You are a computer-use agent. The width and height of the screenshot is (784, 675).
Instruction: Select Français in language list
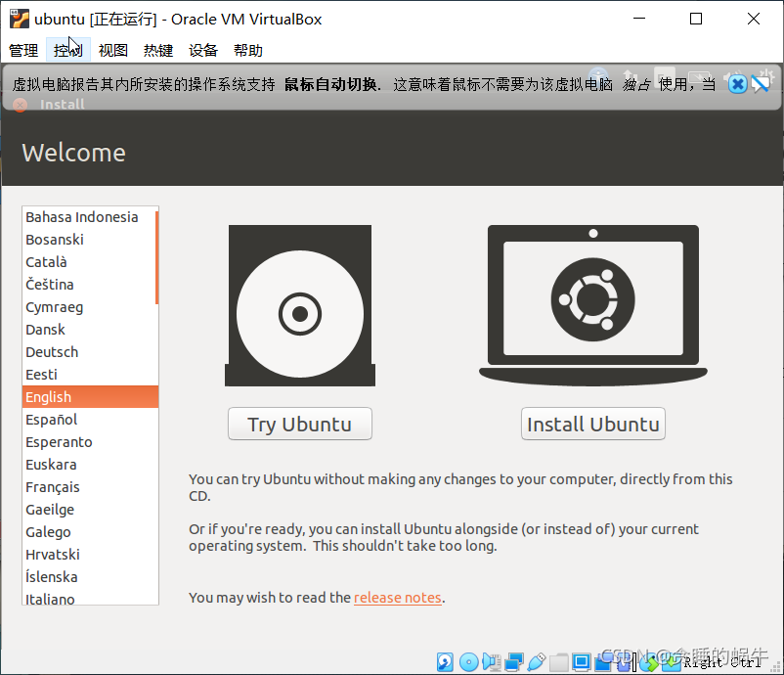[89, 487]
